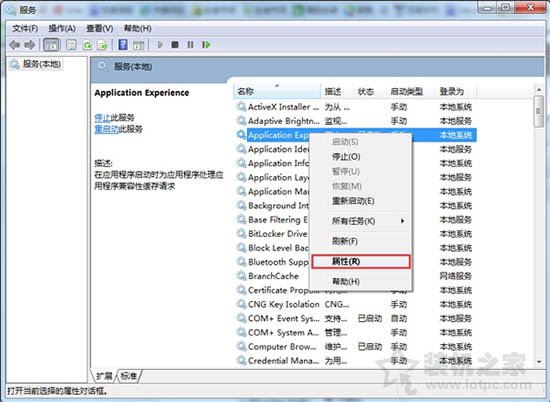Sort by the 描述 column header

[337, 92]
